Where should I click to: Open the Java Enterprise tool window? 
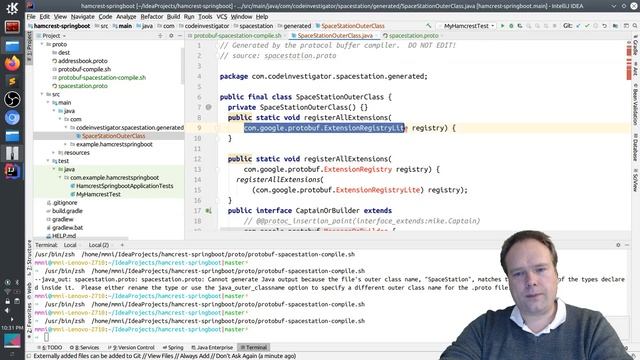[212, 348]
